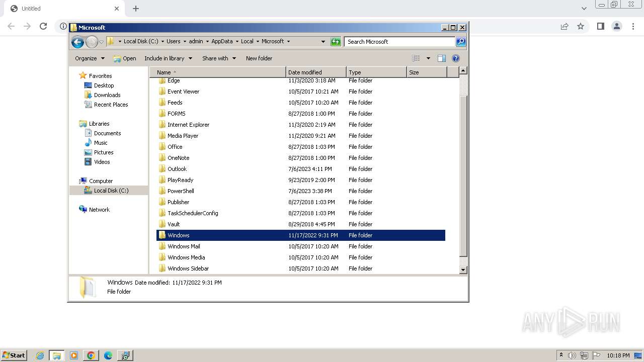Expand the Share with dropdown
644x362 pixels.
pyautogui.click(x=219, y=58)
